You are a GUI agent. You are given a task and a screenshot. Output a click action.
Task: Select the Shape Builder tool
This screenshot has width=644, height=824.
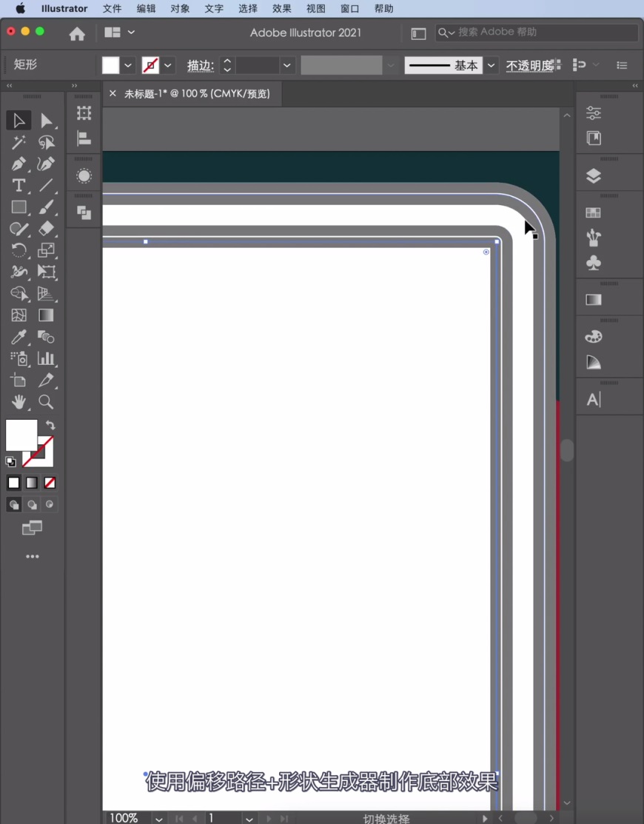click(19, 293)
